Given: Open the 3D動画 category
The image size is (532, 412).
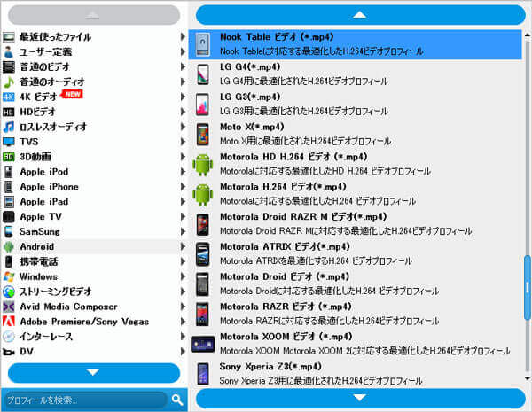Looking at the screenshot, I should click(94, 157).
